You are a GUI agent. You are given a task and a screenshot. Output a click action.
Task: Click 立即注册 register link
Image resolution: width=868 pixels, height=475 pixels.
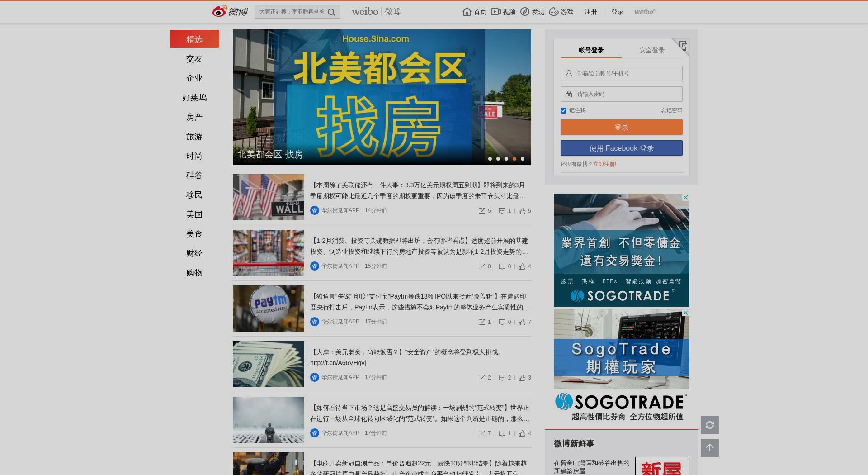604,164
